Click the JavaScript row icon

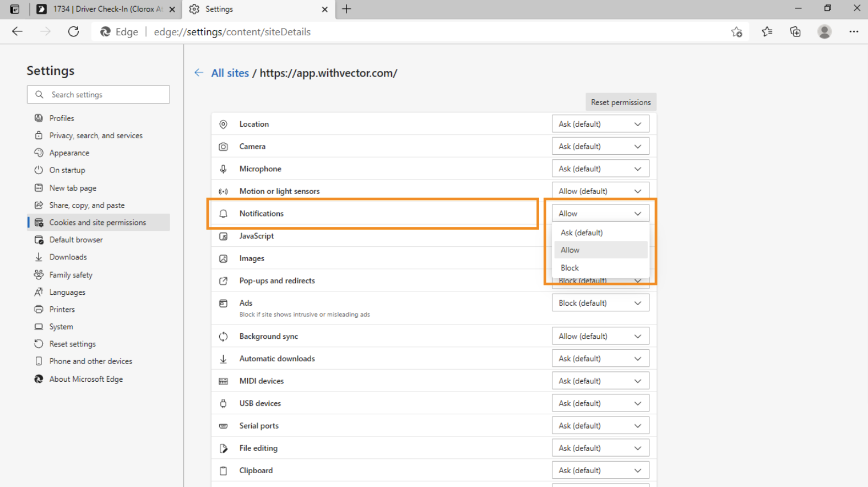coord(223,236)
